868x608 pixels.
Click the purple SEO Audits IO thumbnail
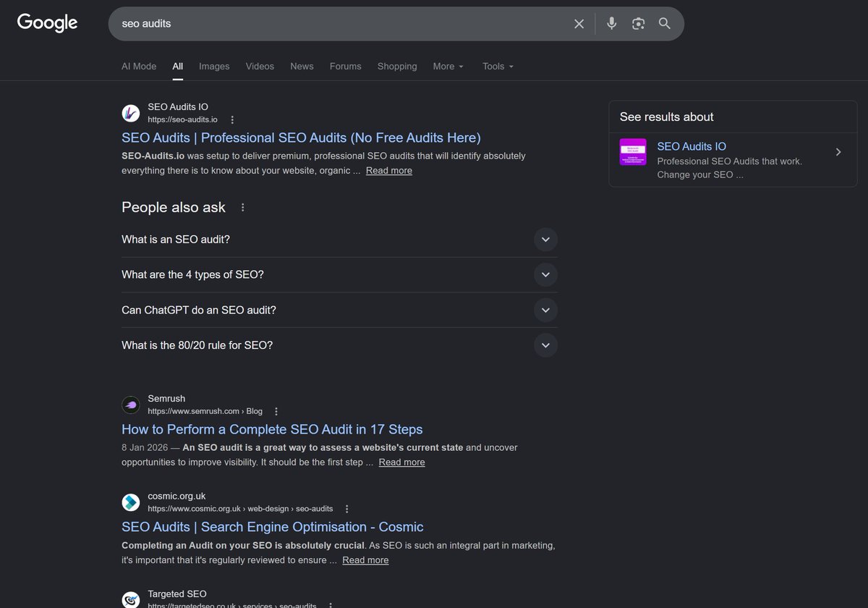click(633, 152)
